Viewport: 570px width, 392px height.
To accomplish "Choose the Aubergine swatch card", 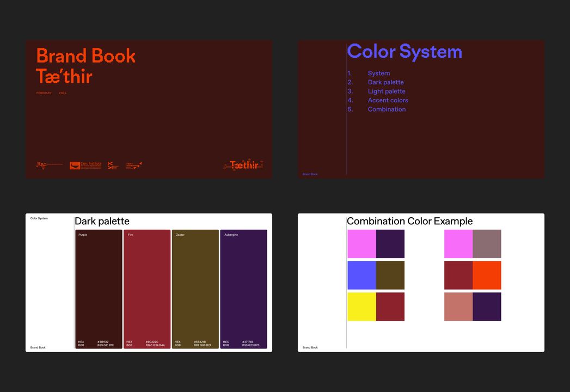I will click(243, 289).
